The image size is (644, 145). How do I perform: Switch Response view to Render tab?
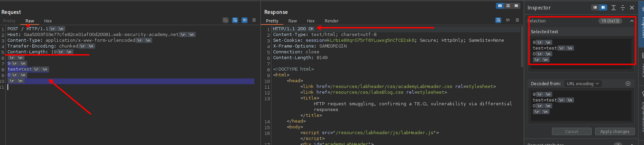332,21
